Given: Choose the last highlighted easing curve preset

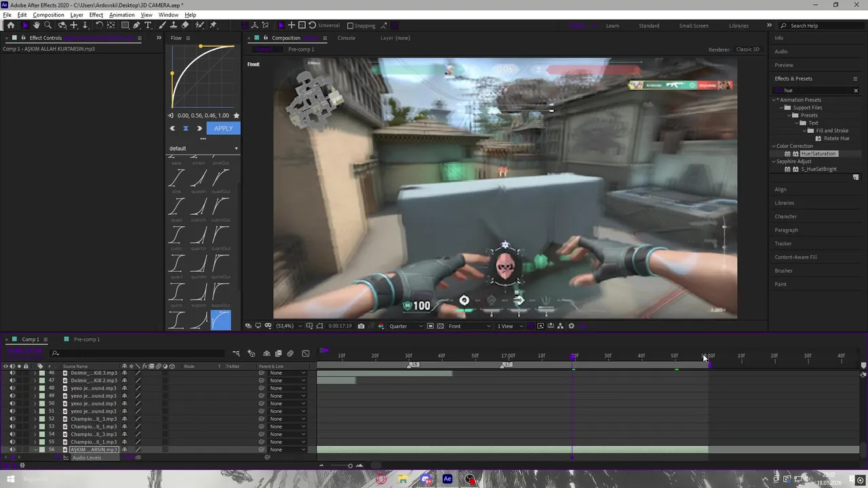Looking at the screenshot, I should coord(221,320).
